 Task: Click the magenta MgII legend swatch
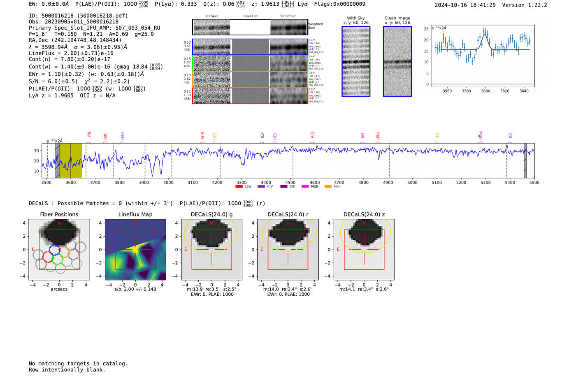(305, 187)
